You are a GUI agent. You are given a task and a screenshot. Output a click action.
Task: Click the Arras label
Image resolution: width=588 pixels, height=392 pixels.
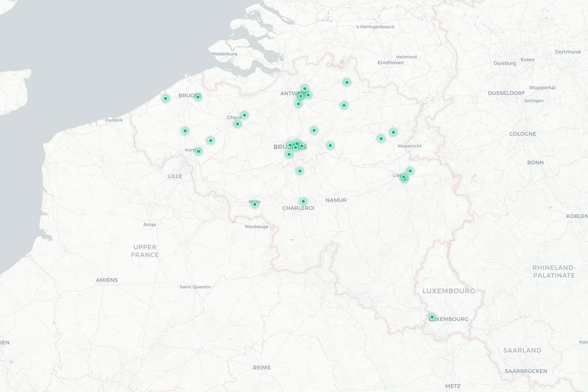(x=149, y=224)
